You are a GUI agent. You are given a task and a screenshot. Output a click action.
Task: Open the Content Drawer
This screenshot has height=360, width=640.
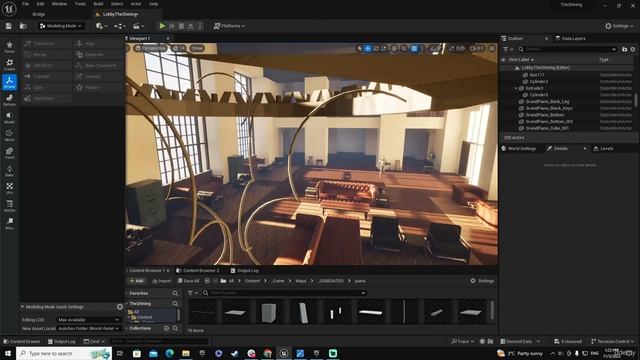[x=22, y=341]
